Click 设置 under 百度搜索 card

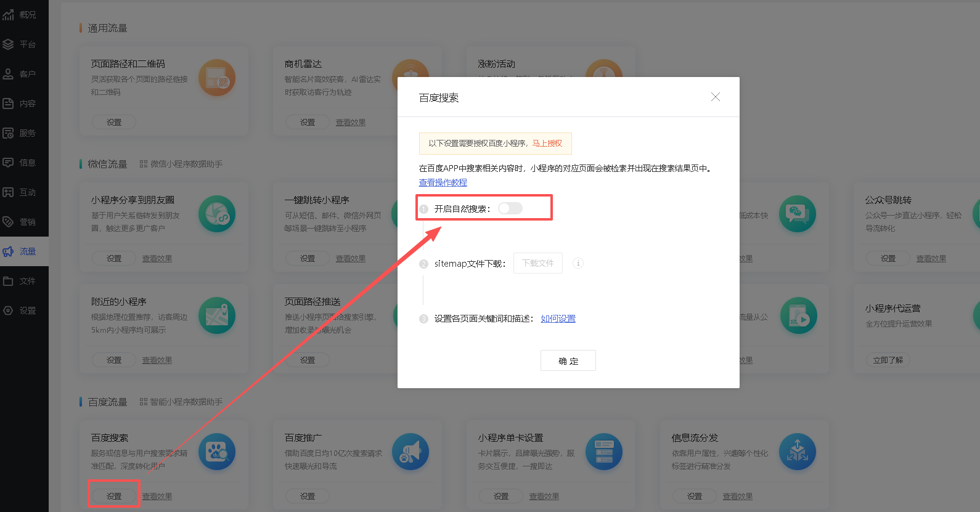click(x=114, y=496)
